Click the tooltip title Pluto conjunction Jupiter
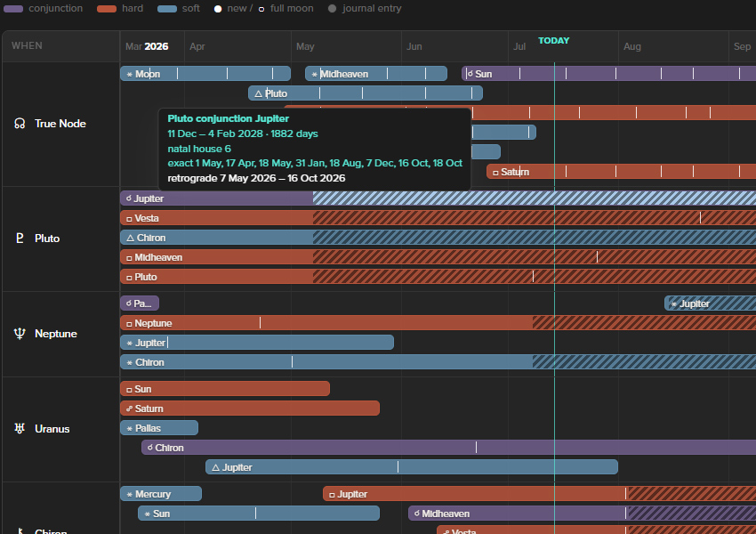Screen dimensions: 756x534 (x=228, y=118)
